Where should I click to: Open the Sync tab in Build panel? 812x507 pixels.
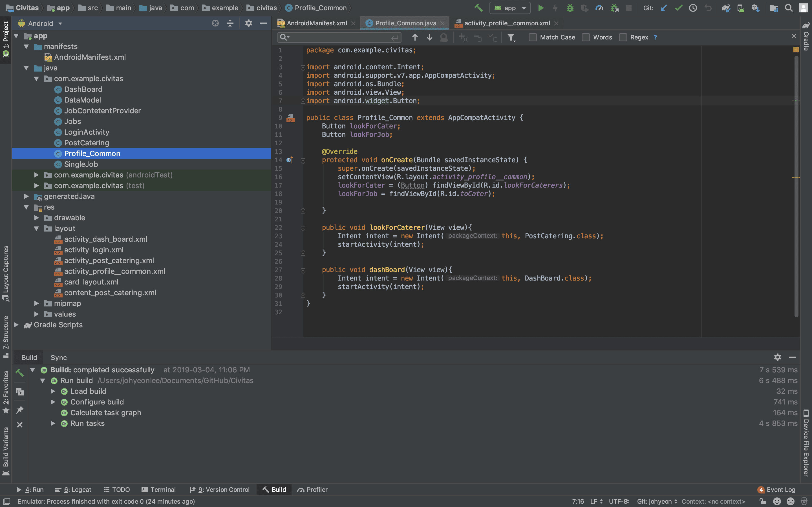pos(58,357)
